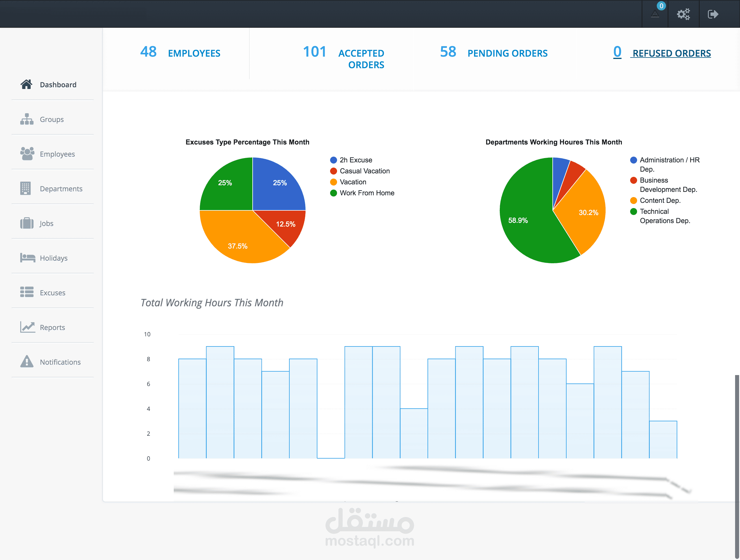Click the Jobs briefcase icon

point(27,223)
